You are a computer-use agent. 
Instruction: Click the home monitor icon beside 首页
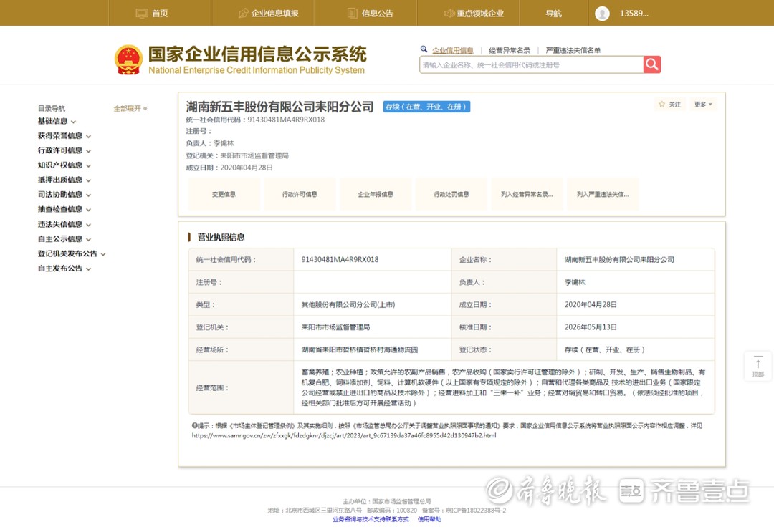coord(142,14)
